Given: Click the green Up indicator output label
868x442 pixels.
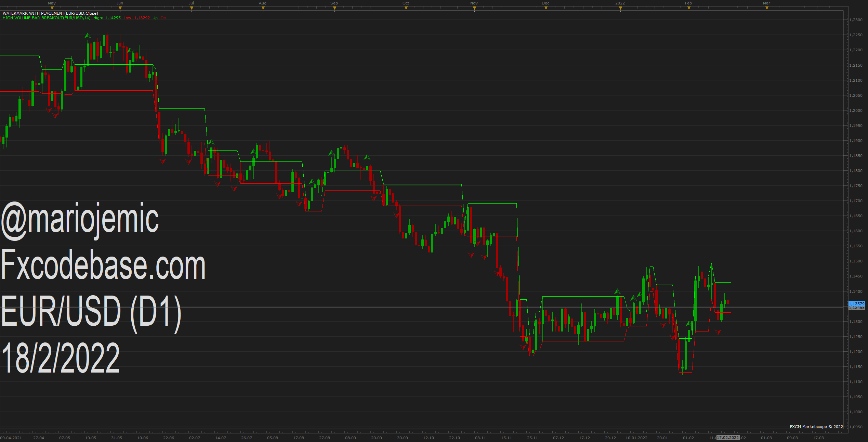Looking at the screenshot, I should [x=155, y=18].
